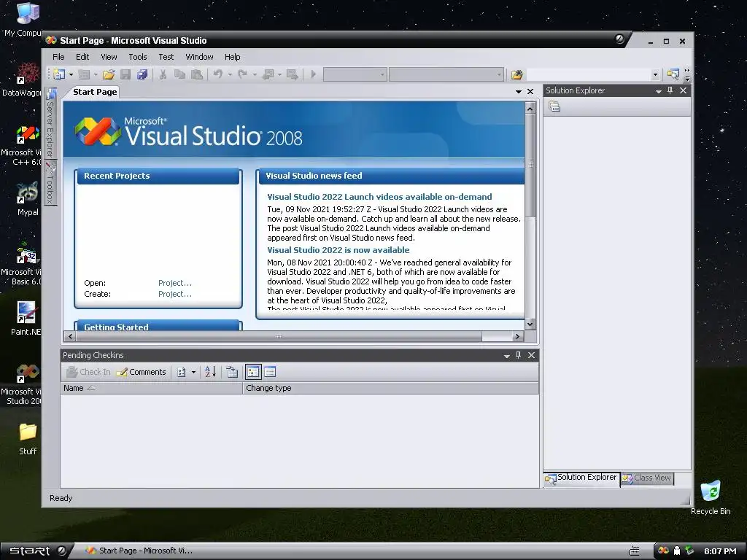The height and width of the screenshot is (560, 747).
Task: Click the New Project toolbar icon
Action: pyautogui.click(x=59, y=74)
